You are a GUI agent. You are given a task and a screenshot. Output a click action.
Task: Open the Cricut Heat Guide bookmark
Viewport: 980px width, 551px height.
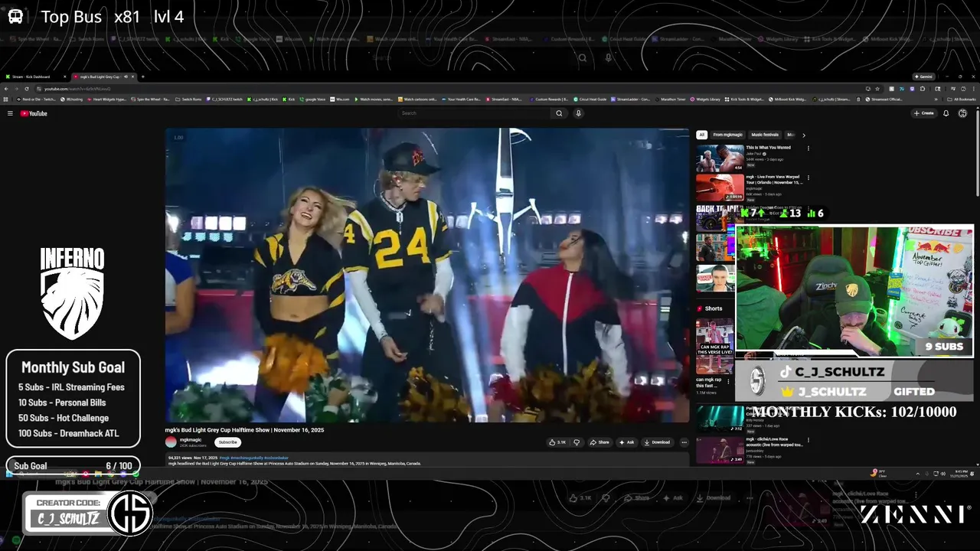pyautogui.click(x=590, y=99)
